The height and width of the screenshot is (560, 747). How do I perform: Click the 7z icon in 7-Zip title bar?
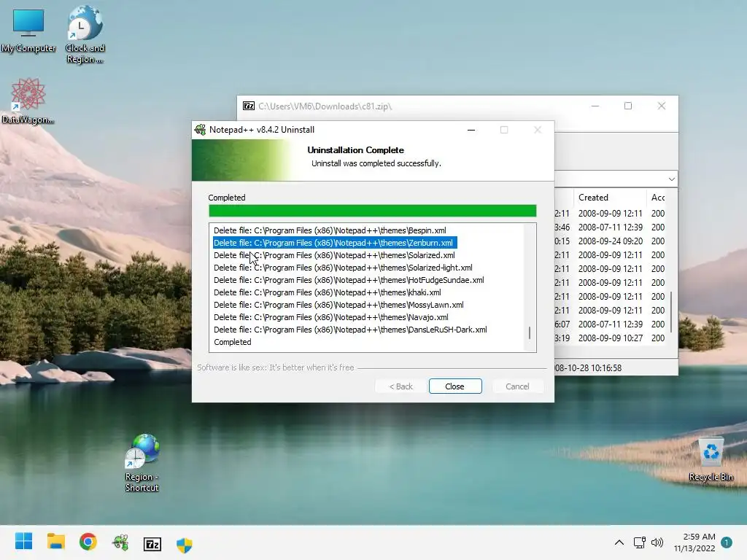click(249, 106)
